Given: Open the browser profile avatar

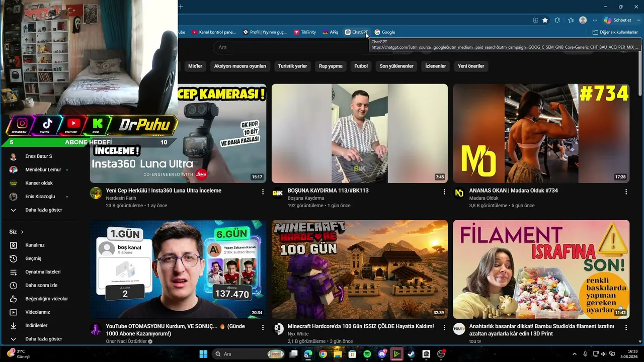Looking at the screenshot, I should pyautogui.click(x=583, y=20).
